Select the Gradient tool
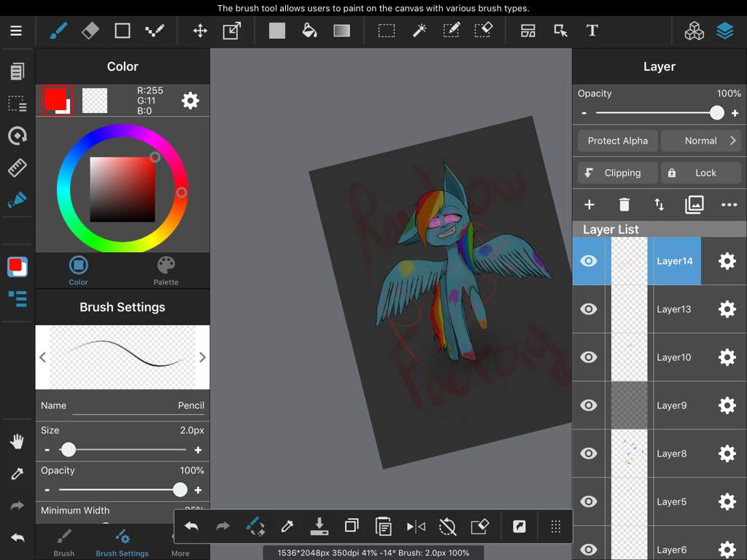 [x=341, y=31]
